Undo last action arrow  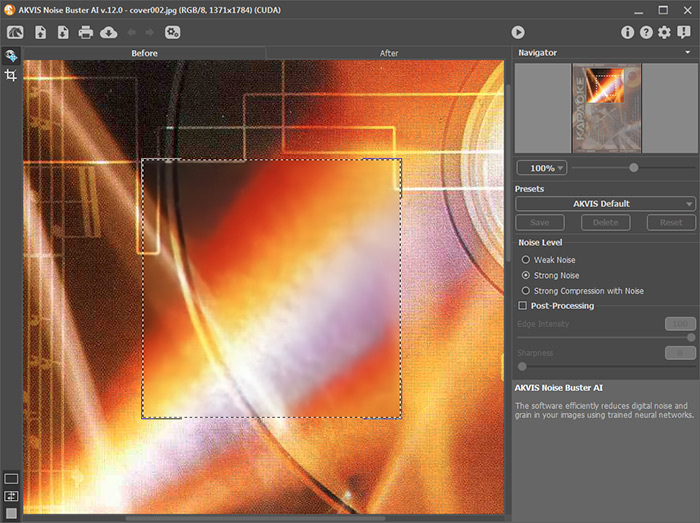[132, 33]
